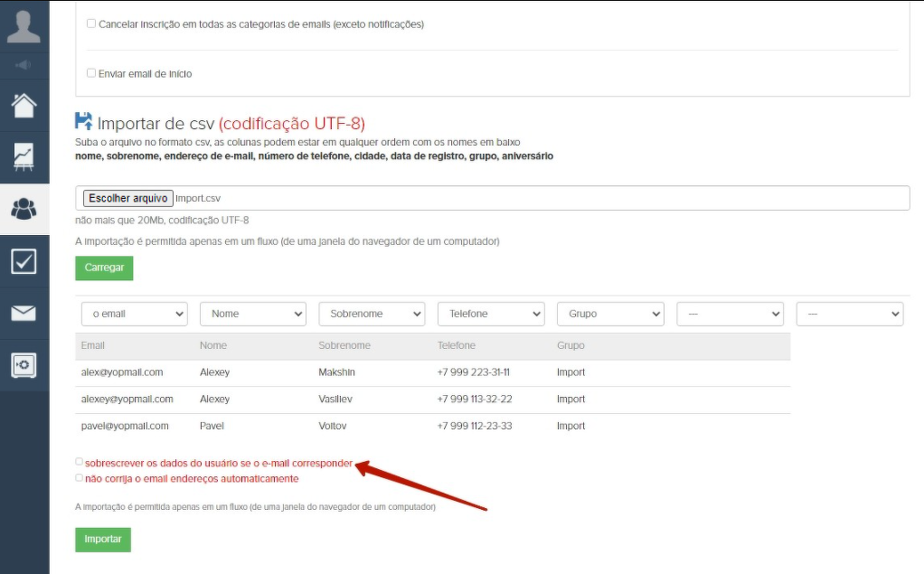Expand the 'o email' column dropdown
Image resolution: width=924 pixels, height=574 pixels.
(x=134, y=314)
